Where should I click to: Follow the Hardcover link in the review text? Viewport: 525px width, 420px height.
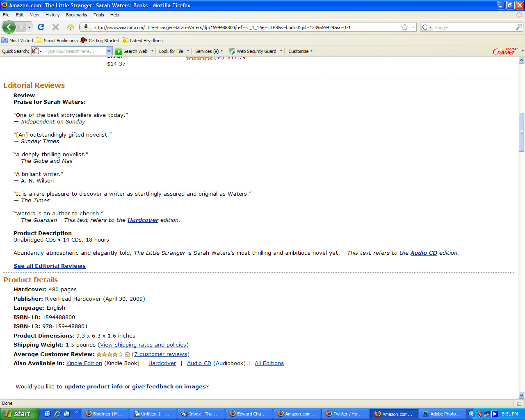point(143,220)
